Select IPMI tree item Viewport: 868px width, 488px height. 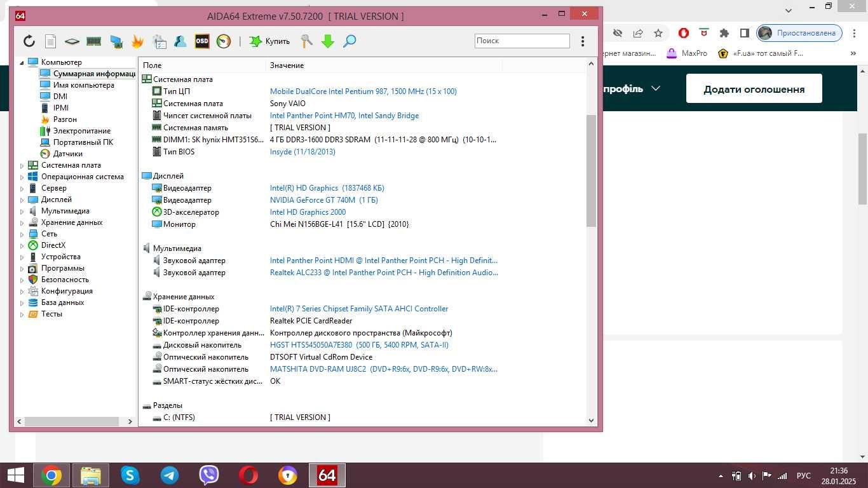click(x=61, y=108)
